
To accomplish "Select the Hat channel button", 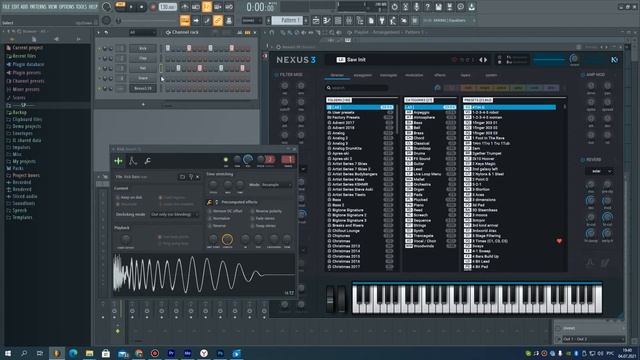I will (x=143, y=68).
